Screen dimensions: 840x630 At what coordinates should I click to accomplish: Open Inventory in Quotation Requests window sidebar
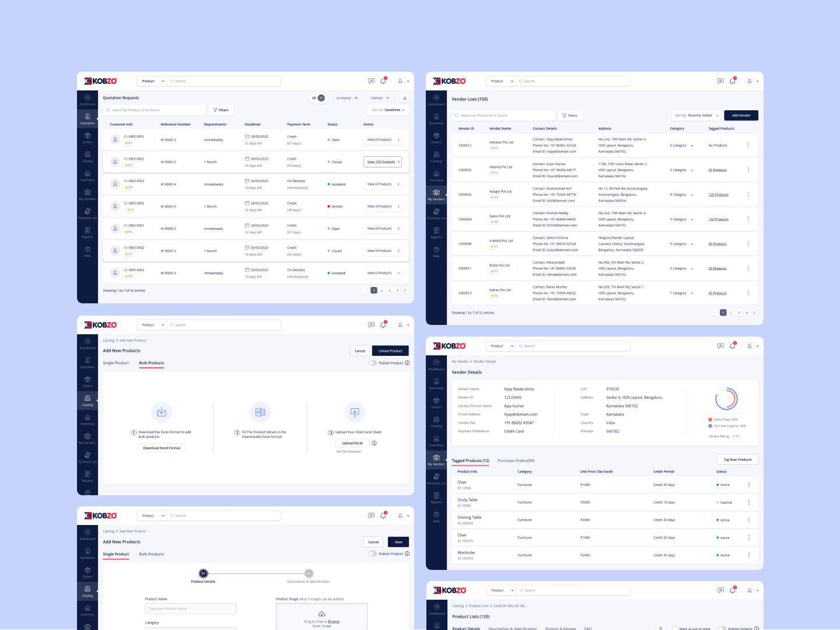[87, 176]
